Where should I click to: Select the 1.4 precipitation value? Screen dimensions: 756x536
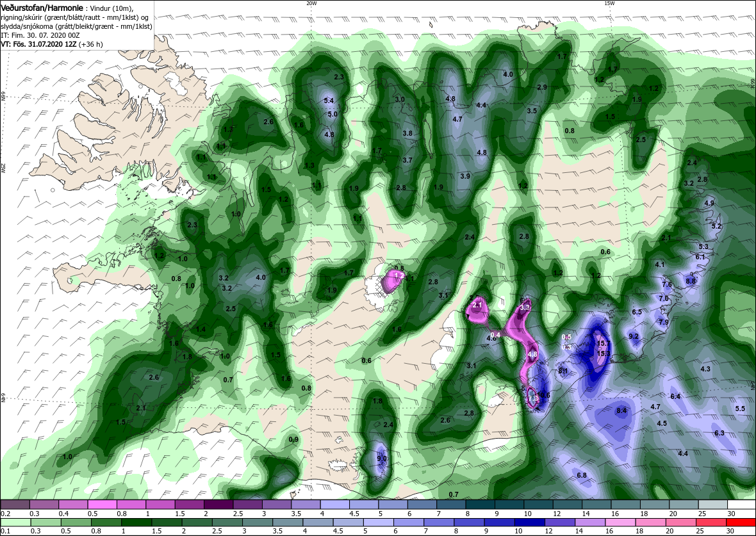click(201, 329)
